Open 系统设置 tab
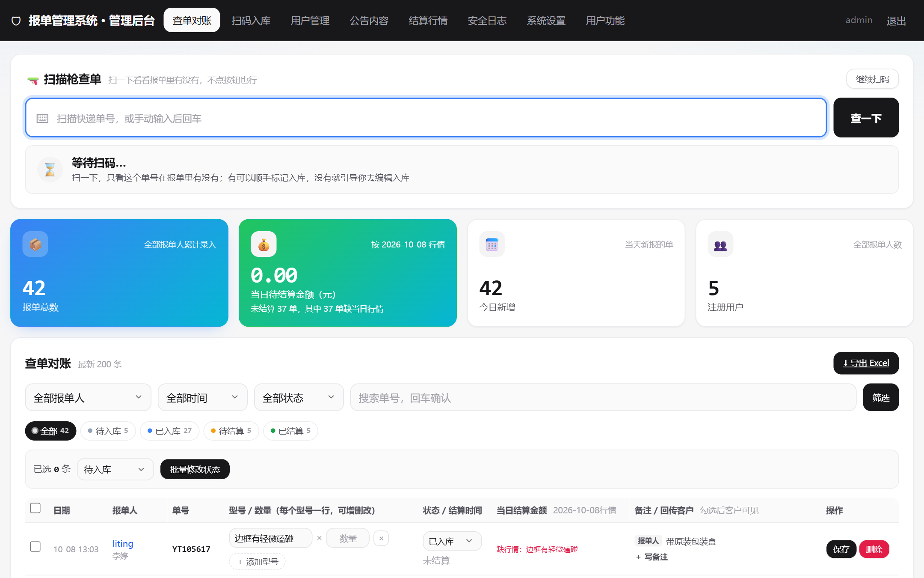Screen dimensions: 924x578 (546, 20)
